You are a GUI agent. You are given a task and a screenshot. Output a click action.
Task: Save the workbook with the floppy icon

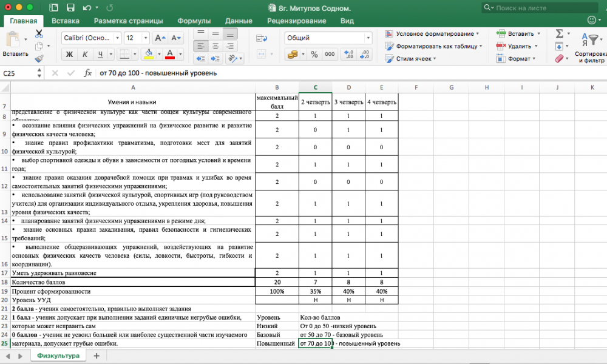point(70,8)
